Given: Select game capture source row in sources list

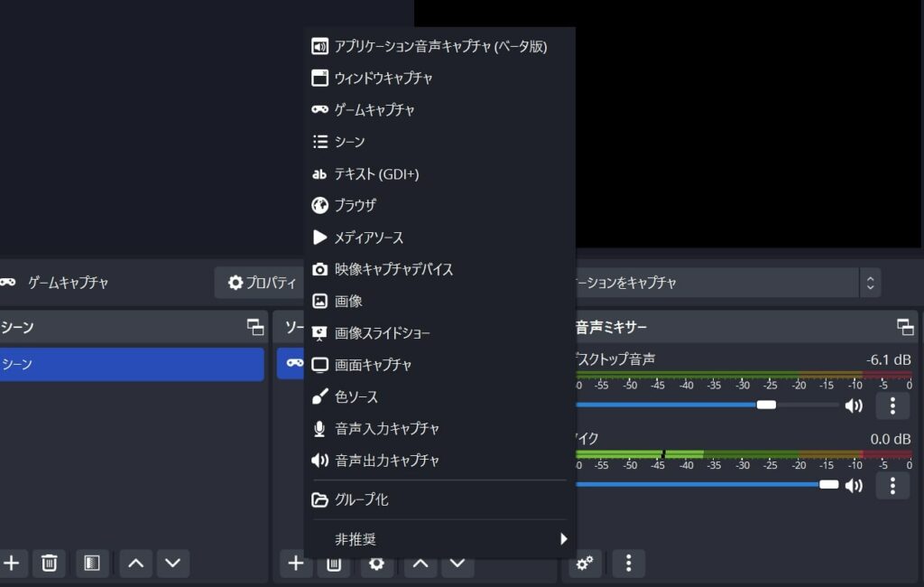Looking at the screenshot, I should point(291,363).
